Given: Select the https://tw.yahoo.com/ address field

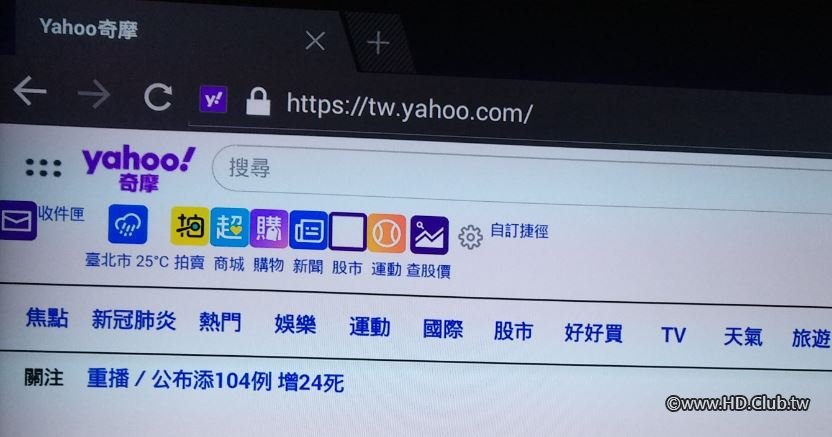Looking at the screenshot, I should point(409,107).
